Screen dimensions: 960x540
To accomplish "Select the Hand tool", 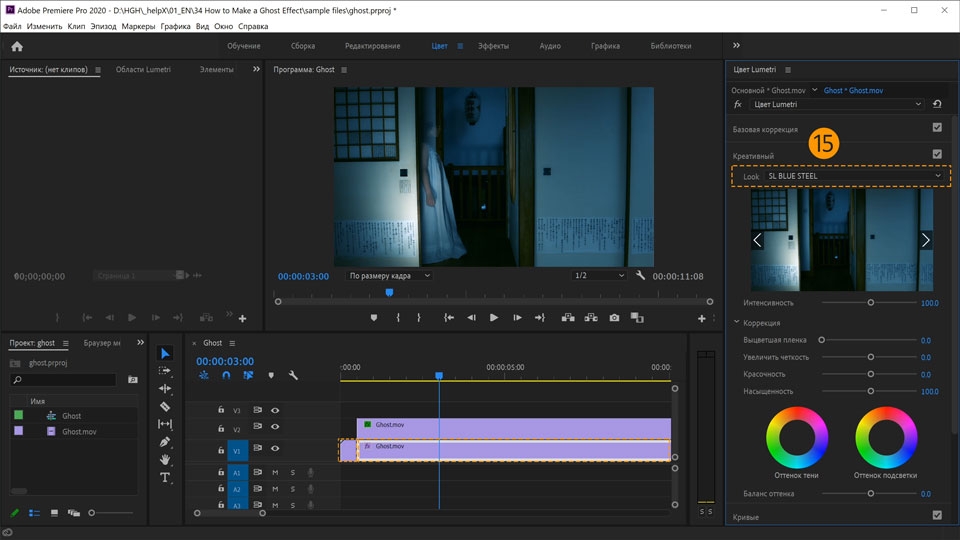I will pos(165,460).
